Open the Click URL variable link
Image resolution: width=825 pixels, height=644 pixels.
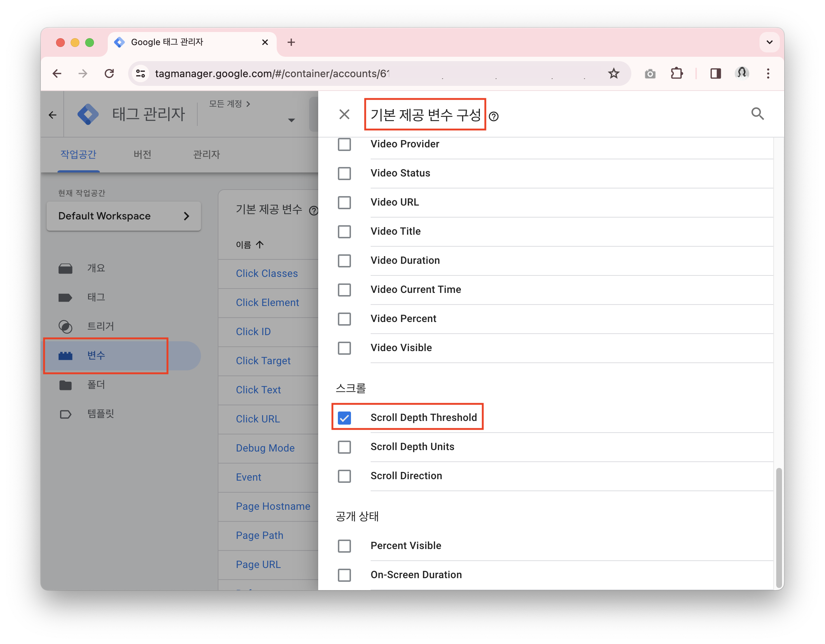pyautogui.click(x=258, y=419)
